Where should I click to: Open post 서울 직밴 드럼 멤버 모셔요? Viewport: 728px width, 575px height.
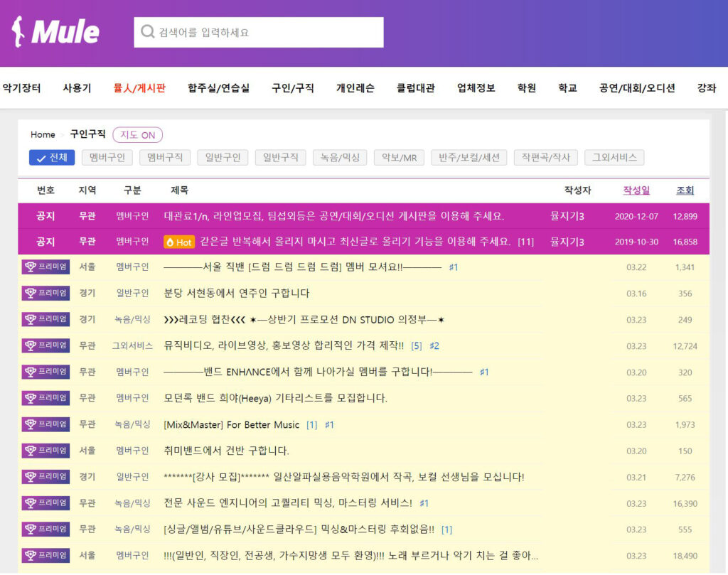tap(302, 267)
